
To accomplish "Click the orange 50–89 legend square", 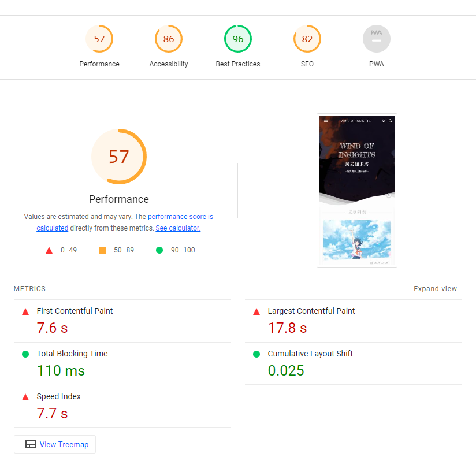I will 102,250.
